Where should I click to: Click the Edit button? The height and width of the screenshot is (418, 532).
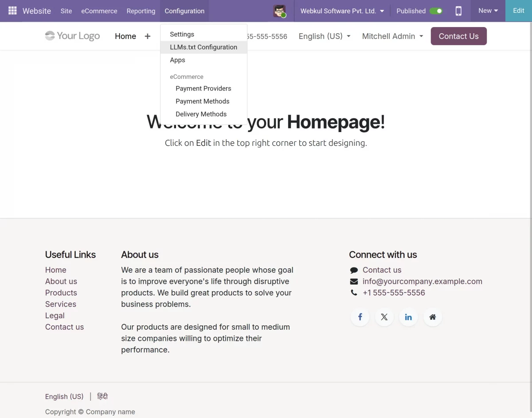coord(519,11)
